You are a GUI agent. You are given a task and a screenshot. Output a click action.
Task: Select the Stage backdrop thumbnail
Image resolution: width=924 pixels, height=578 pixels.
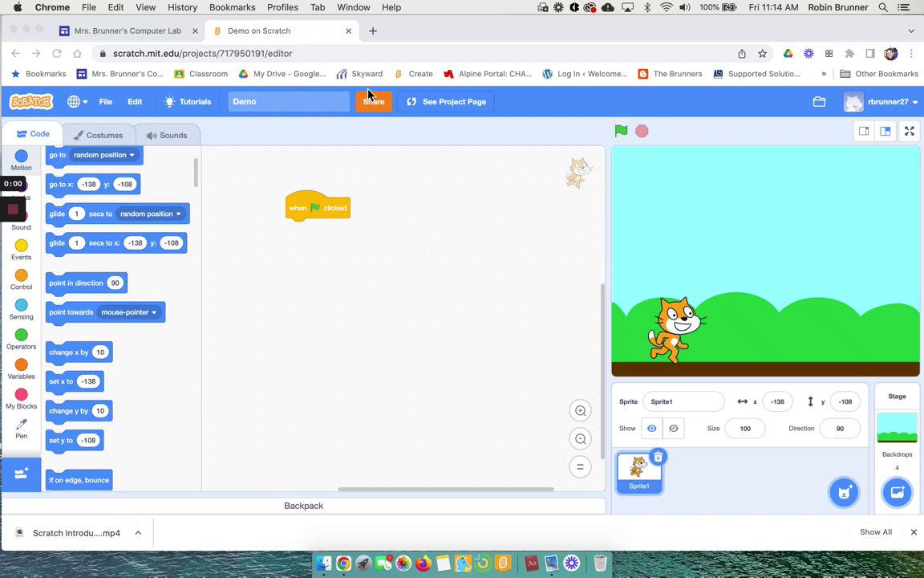pos(897,428)
